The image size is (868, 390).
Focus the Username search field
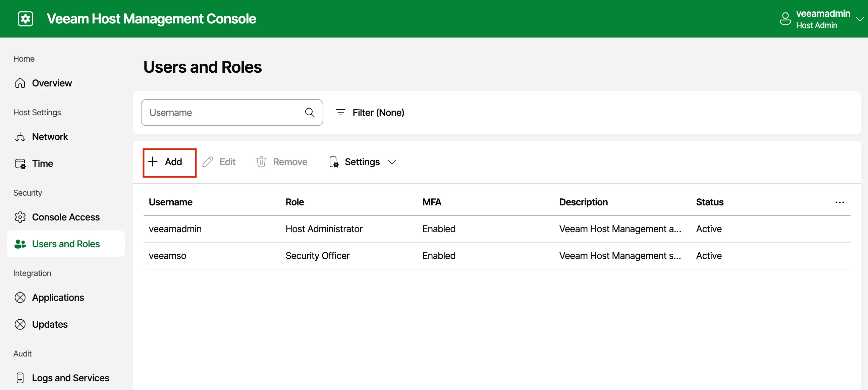232,112
